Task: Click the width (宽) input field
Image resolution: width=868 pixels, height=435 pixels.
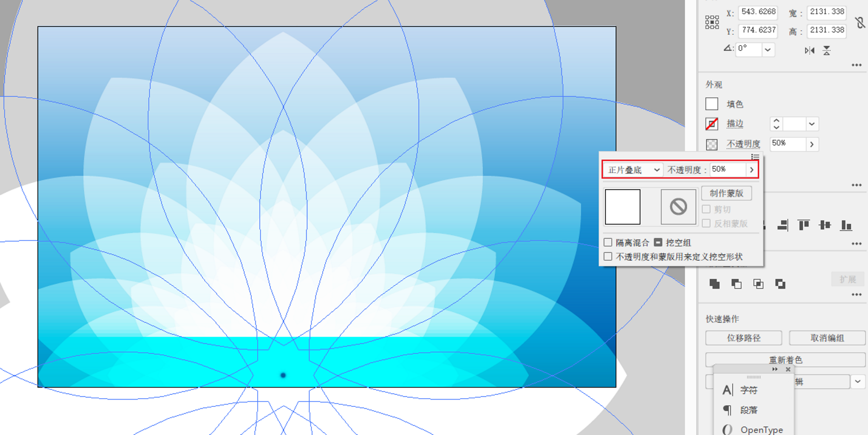Action: click(827, 12)
